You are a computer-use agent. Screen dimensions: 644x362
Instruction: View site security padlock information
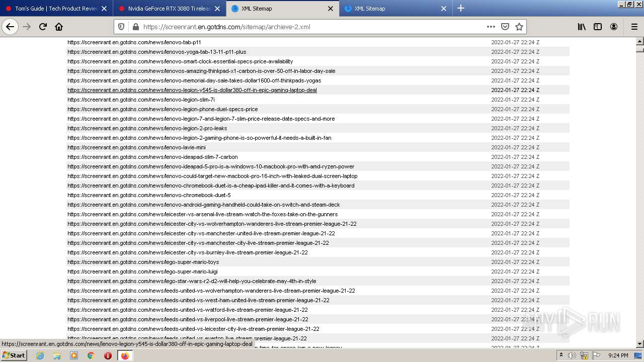coord(135,27)
